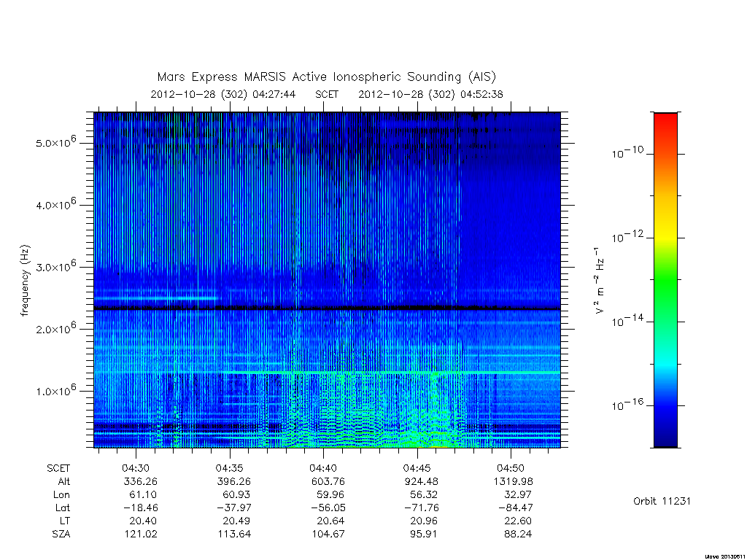Click start timestamp '2012-10-28 (302) 04:27:44'
The image size is (747, 560).
point(223,94)
